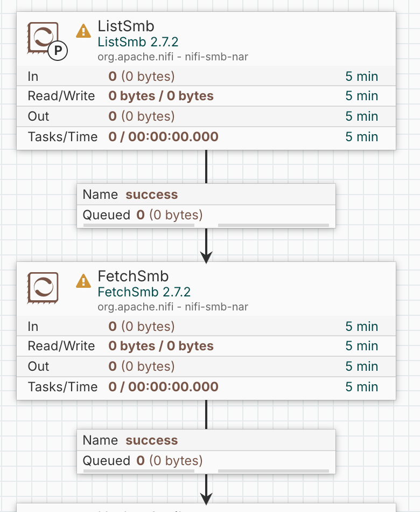The image size is (420, 512).
Task: Click ListSmb Tasks/Time '0 / 00:00:00.000' value
Action: tap(164, 137)
